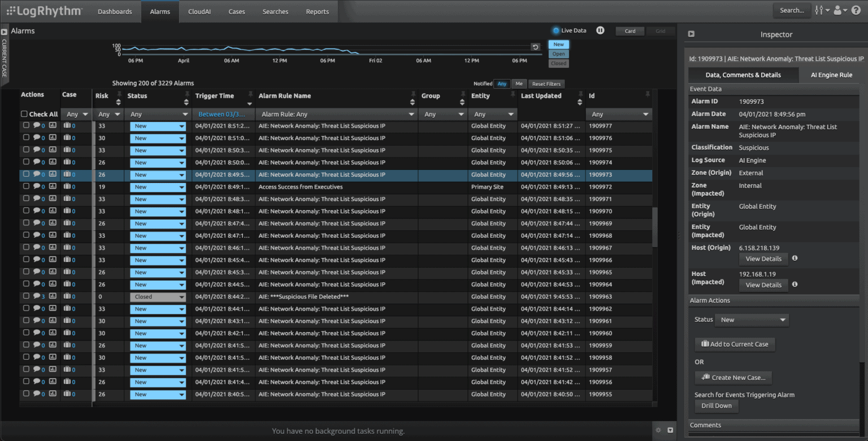Pause the Live Data stream
Image resolution: width=868 pixels, height=441 pixels.
click(x=600, y=30)
